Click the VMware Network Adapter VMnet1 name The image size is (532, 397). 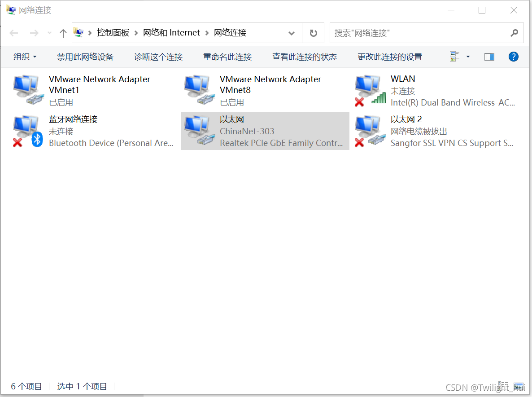click(x=100, y=84)
